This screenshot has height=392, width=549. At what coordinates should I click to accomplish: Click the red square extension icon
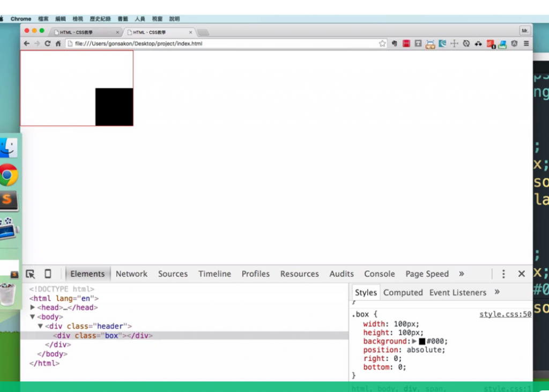(x=406, y=43)
